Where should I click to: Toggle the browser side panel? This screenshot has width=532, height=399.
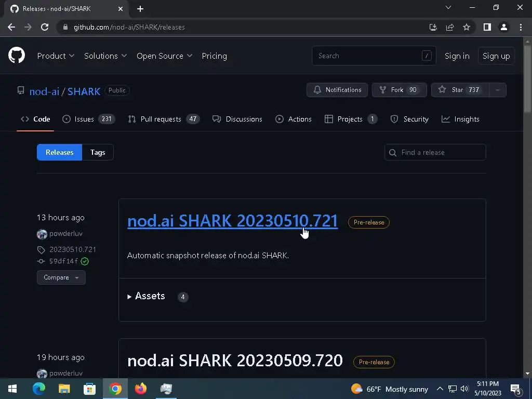tap(487, 27)
